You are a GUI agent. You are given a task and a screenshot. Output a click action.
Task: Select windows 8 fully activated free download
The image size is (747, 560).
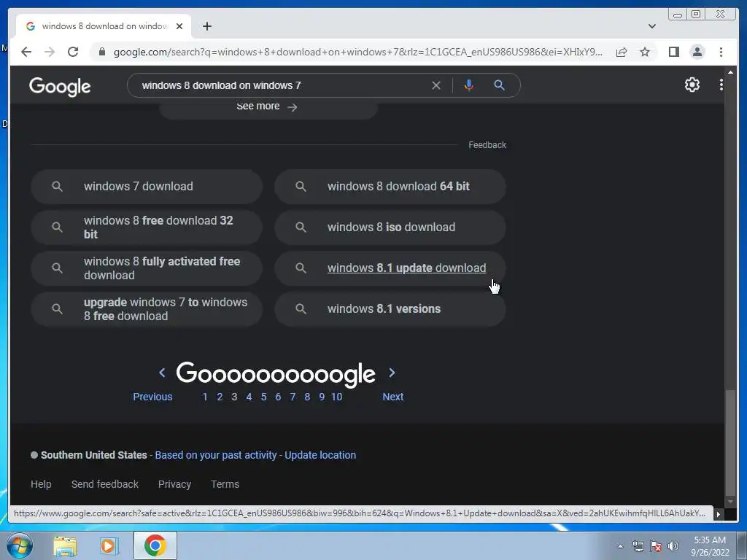[x=146, y=268]
